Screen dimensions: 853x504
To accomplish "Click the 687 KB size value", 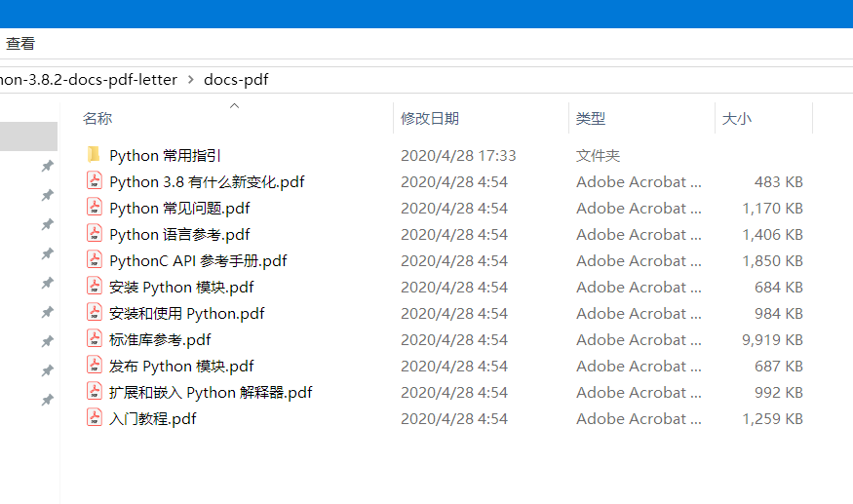I will (x=779, y=366).
